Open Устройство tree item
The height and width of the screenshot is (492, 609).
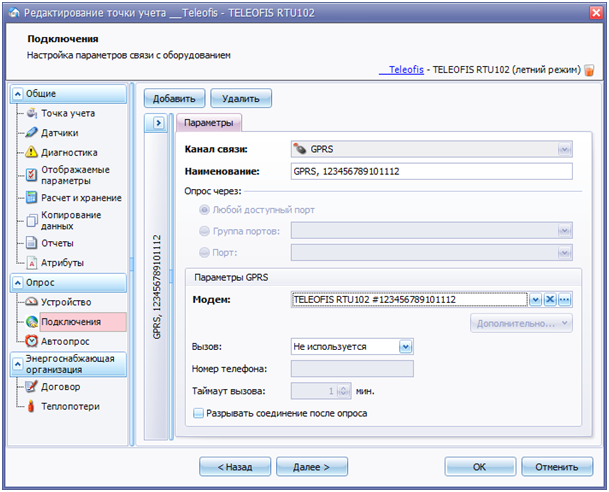(66, 302)
